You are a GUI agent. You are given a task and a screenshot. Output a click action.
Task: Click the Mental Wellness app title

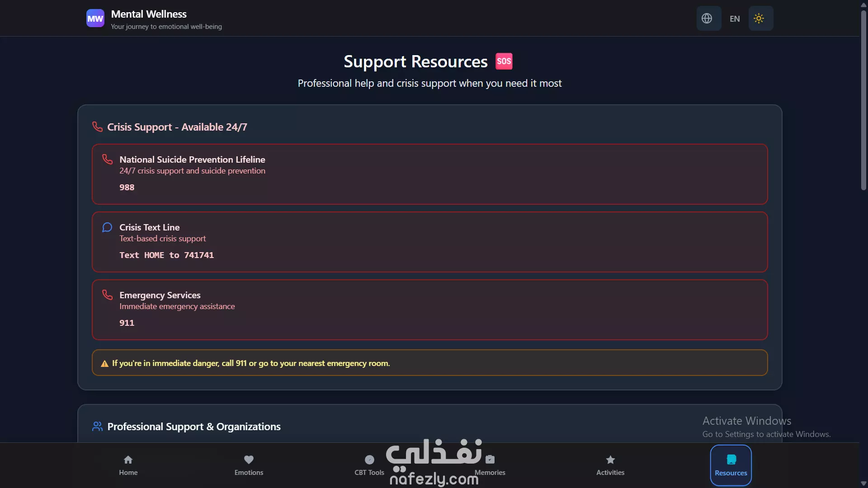click(149, 14)
